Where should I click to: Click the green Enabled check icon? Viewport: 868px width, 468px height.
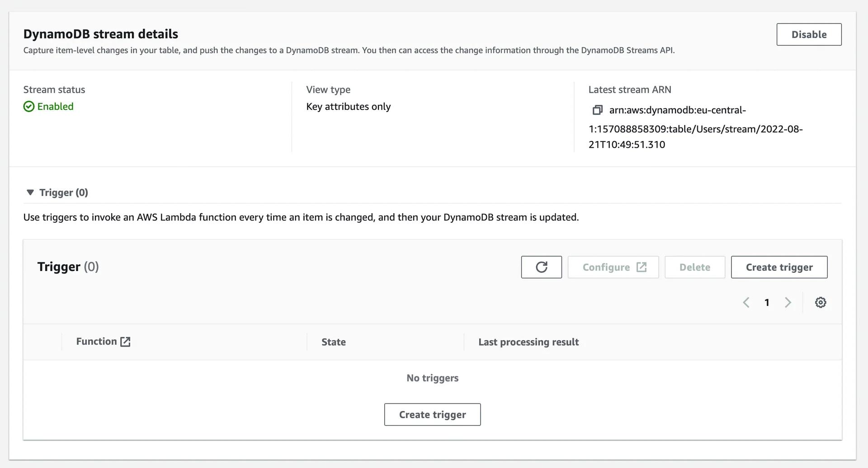(x=29, y=107)
